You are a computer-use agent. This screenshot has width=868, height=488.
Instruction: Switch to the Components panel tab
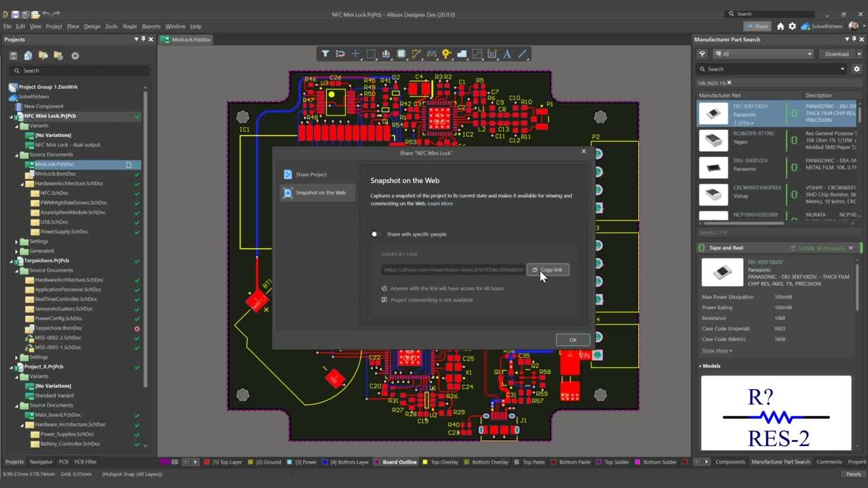pyautogui.click(x=730, y=462)
